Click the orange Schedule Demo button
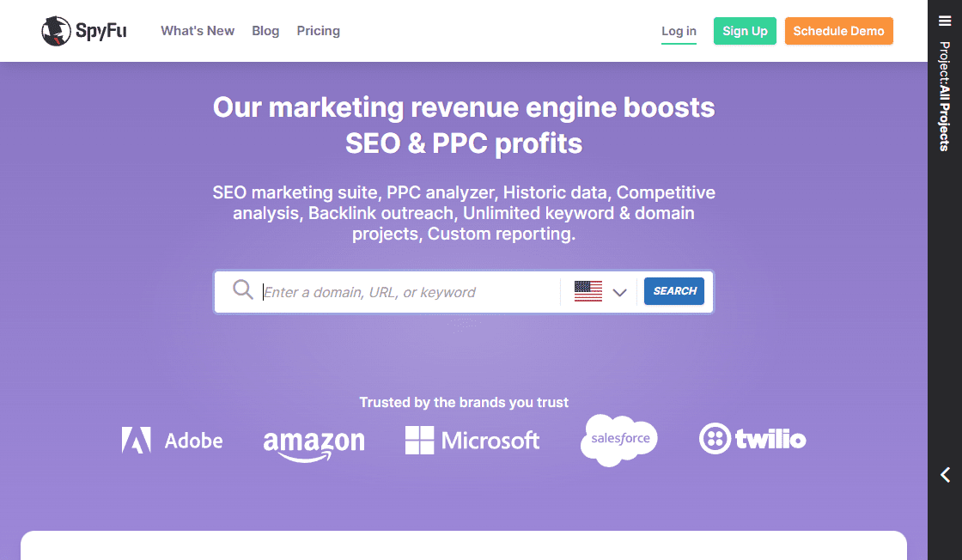 pyautogui.click(x=838, y=30)
